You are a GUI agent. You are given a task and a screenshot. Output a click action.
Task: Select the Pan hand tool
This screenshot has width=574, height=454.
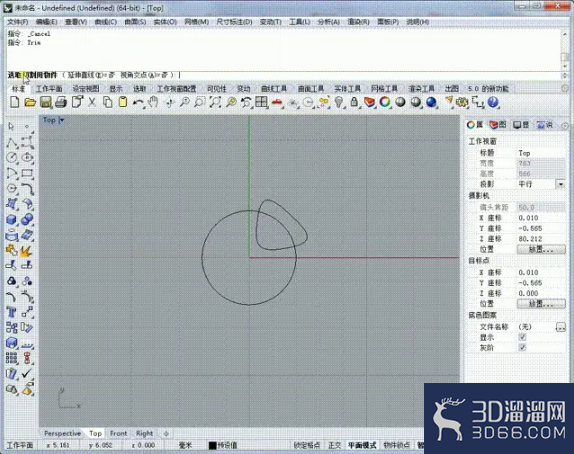(153, 102)
